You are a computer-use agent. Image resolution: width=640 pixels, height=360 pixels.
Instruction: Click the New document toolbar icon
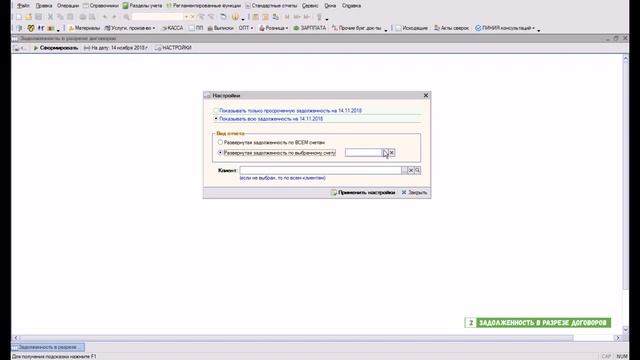click(19, 17)
